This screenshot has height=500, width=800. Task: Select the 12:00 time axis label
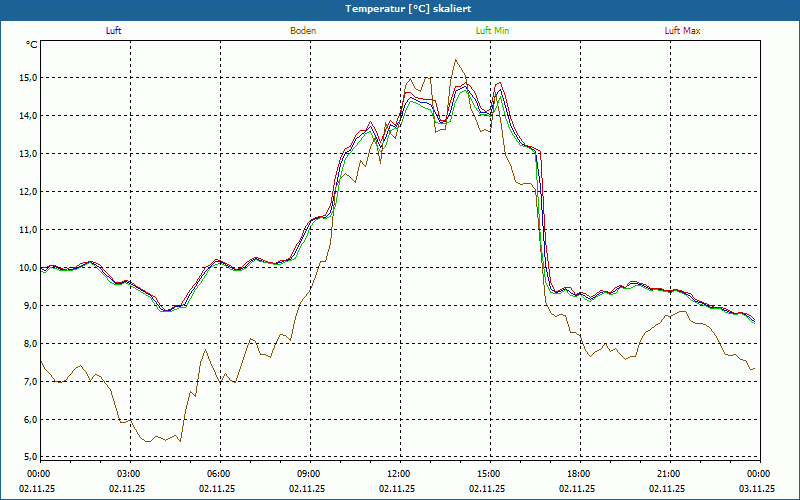[x=398, y=473]
